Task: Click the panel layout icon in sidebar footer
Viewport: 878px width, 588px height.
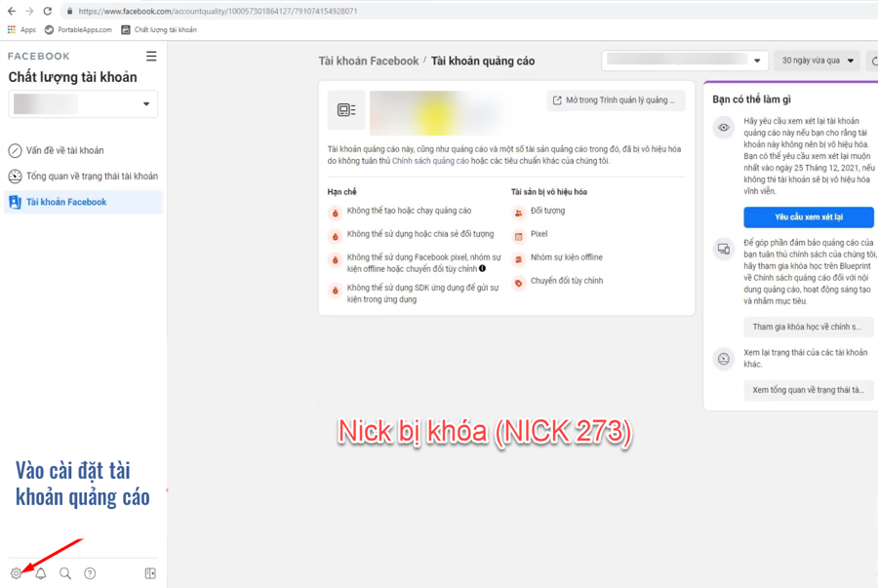Action: [x=150, y=573]
